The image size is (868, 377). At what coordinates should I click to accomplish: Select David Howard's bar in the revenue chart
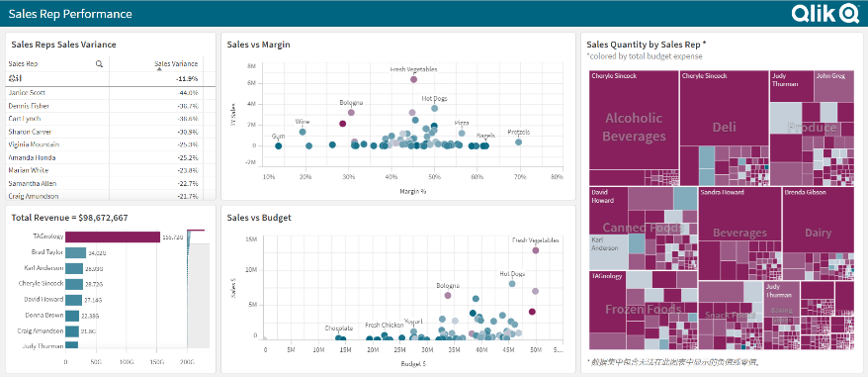click(x=73, y=300)
